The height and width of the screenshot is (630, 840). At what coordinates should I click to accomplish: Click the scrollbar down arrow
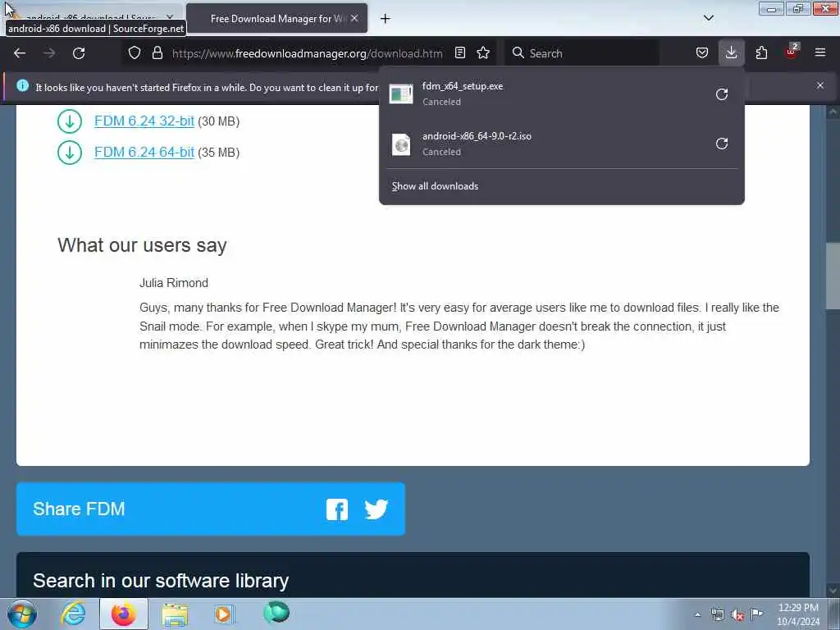833,591
